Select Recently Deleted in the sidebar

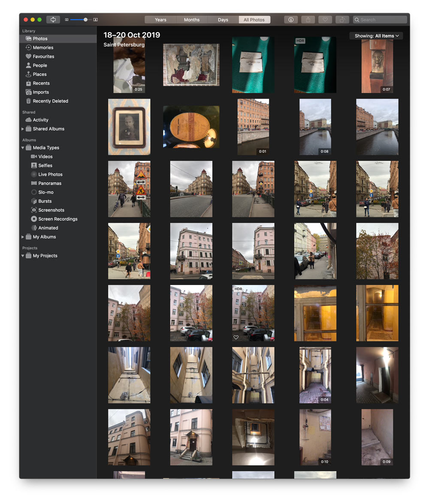50,101
